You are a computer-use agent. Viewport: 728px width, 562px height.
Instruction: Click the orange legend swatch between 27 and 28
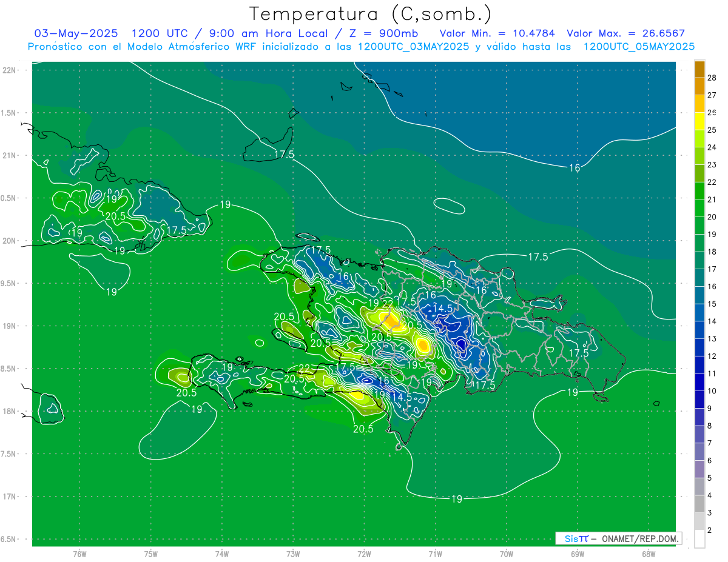[699, 87]
